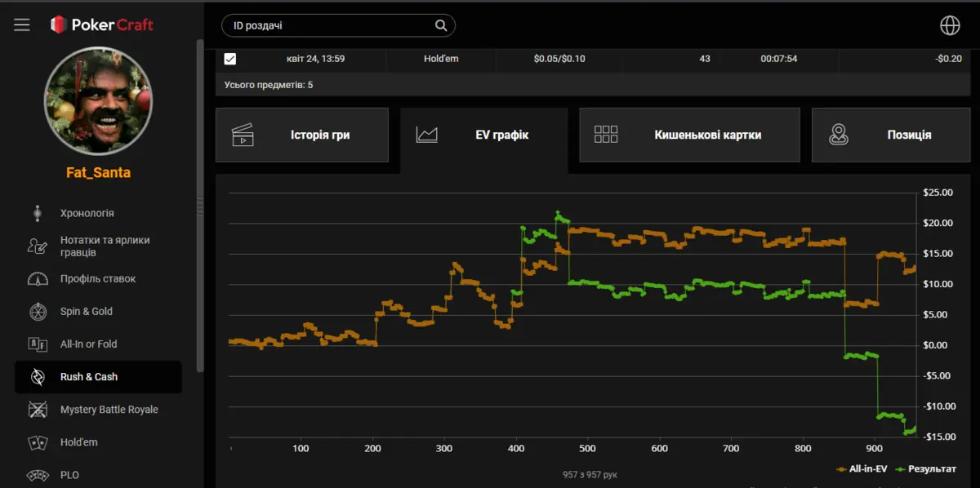The image size is (980, 488).
Task: Click the PokerCraft logo
Action: (x=101, y=25)
